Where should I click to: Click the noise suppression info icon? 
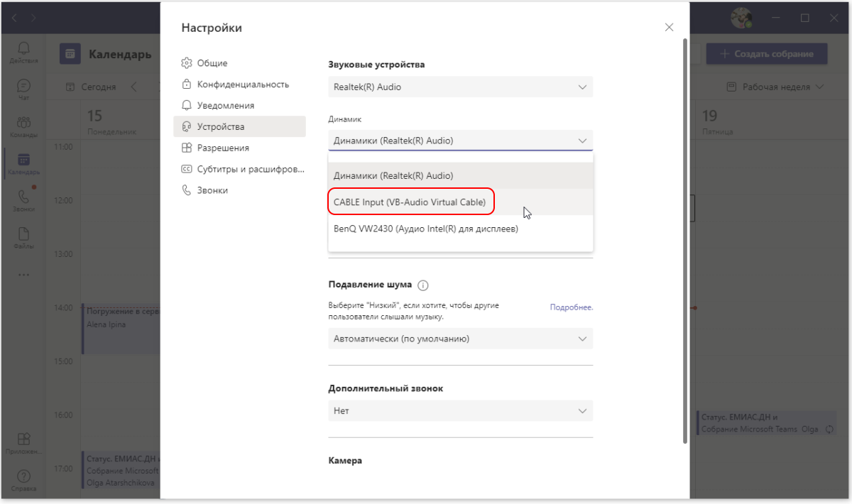coord(423,285)
